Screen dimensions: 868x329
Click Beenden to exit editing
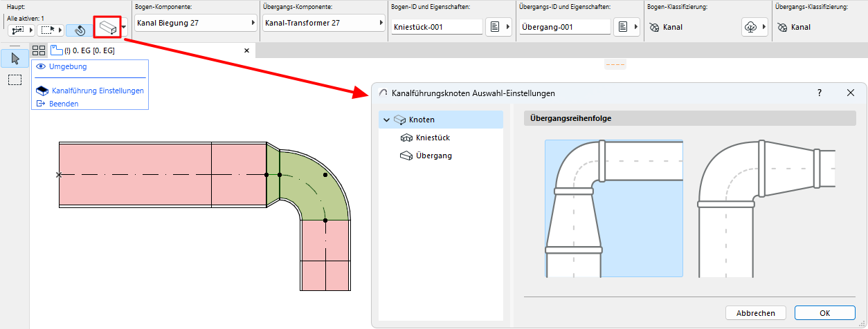click(64, 104)
